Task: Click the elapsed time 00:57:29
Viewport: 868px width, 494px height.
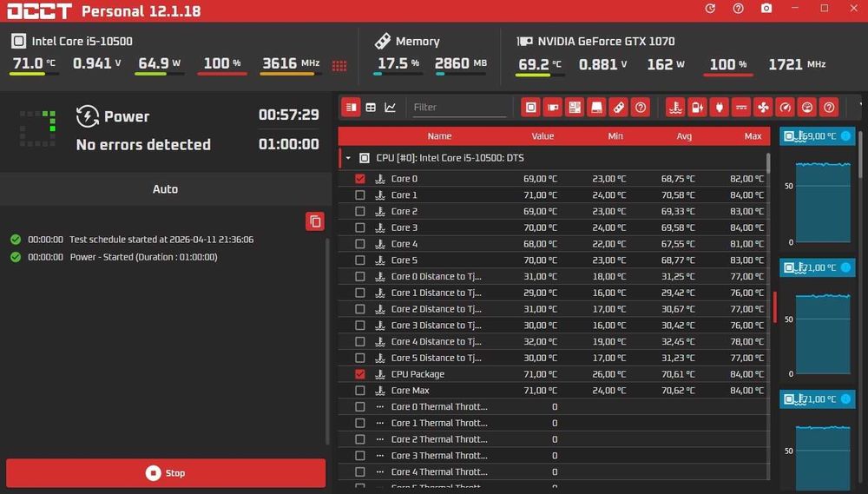Action: click(289, 115)
